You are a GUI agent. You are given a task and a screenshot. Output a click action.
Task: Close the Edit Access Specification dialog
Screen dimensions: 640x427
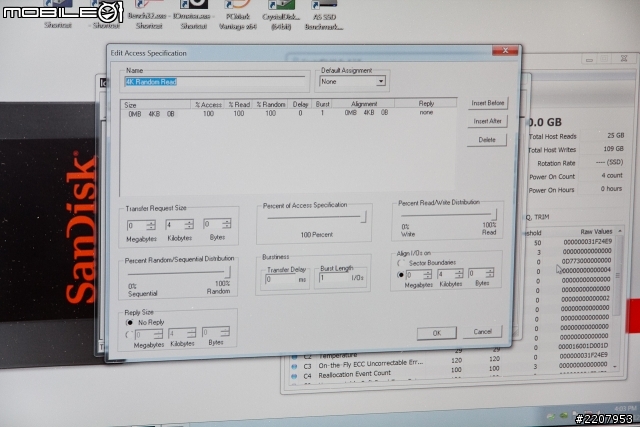coord(505,51)
